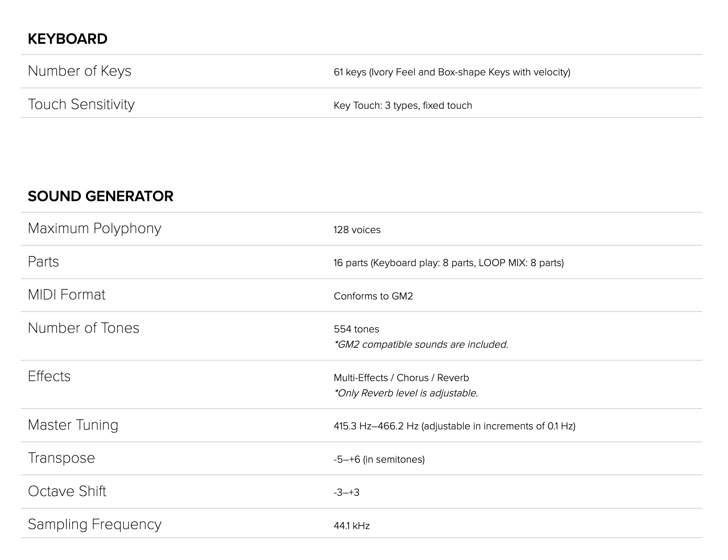Click the Key Touch 3 types value
This screenshot has height=560, width=728.
403,105
